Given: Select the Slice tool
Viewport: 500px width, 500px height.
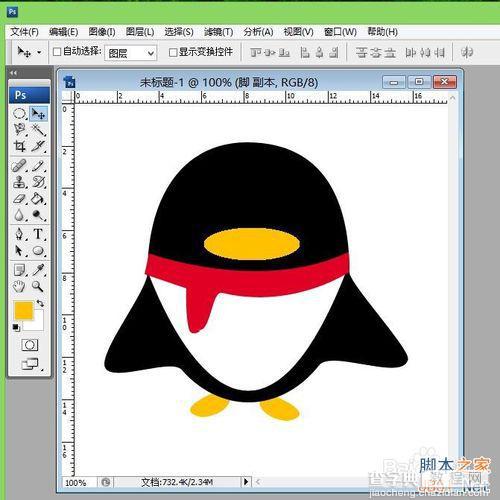Looking at the screenshot, I should point(38,146).
